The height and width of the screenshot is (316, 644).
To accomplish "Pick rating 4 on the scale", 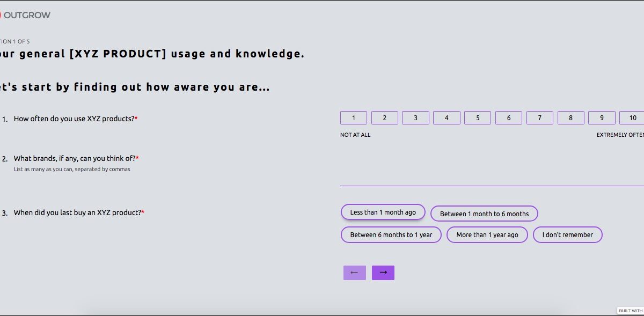I will (x=447, y=118).
